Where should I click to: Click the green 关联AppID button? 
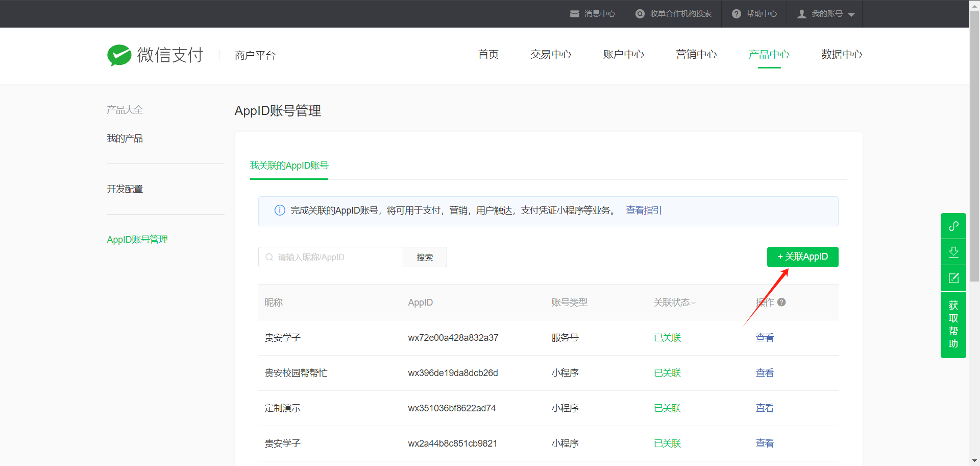pyautogui.click(x=802, y=257)
